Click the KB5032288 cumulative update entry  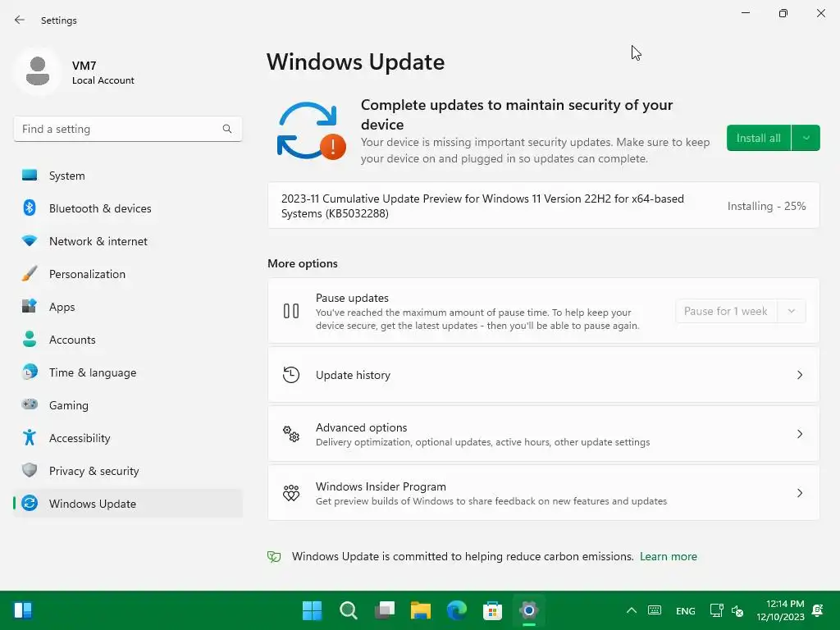(x=543, y=206)
